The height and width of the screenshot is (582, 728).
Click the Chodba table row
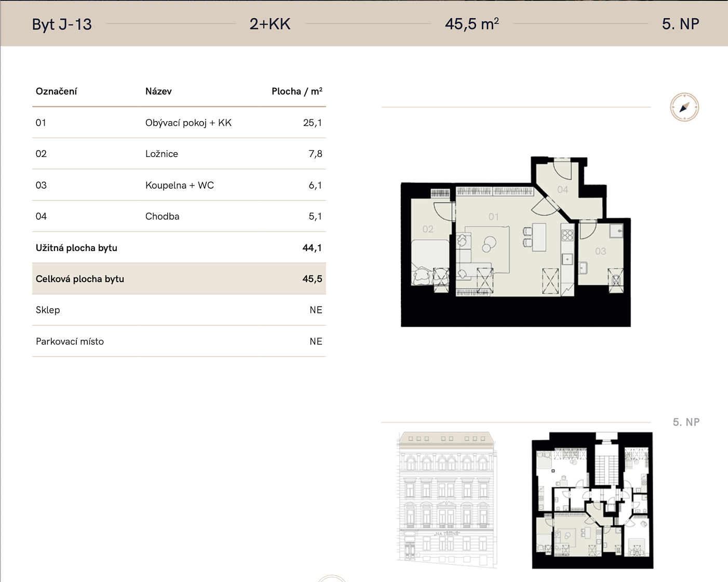pyautogui.click(x=179, y=216)
